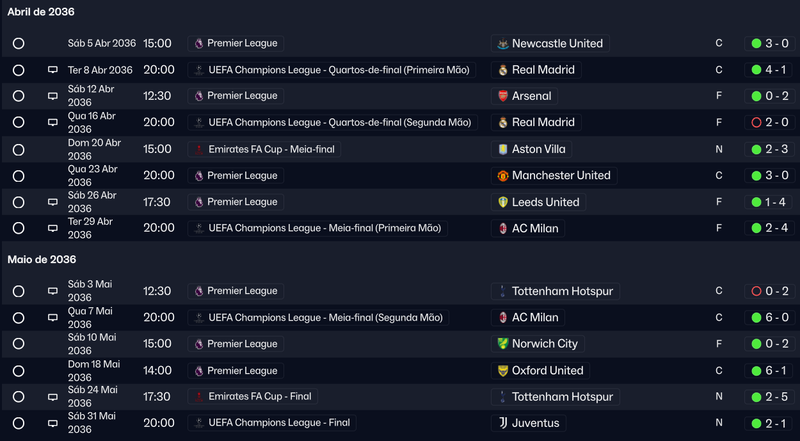
Task: Click the Newcastle United club crest
Action: (x=503, y=44)
